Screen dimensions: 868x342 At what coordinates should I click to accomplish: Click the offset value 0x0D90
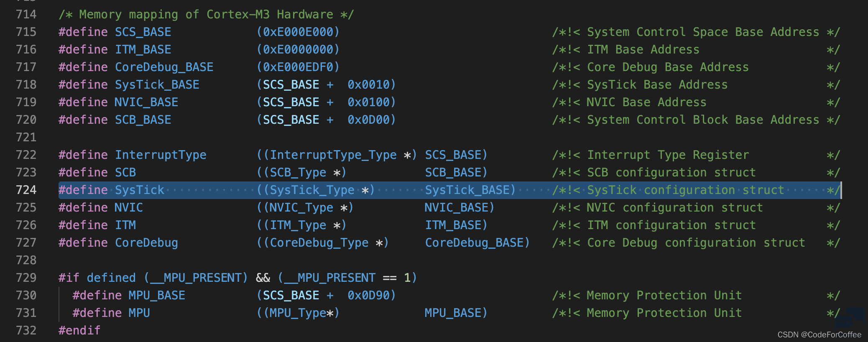368,296
